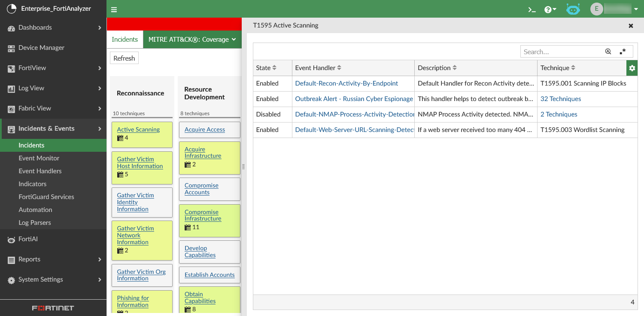Click the 2 Techniques link
This screenshot has width=644, height=316.
click(x=559, y=114)
